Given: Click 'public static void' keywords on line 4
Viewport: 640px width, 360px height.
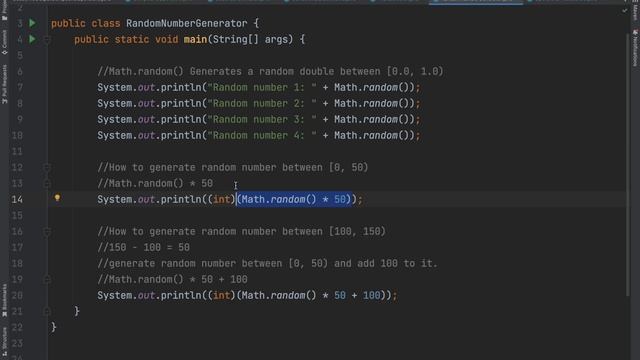Looking at the screenshot, I should tap(126, 40).
